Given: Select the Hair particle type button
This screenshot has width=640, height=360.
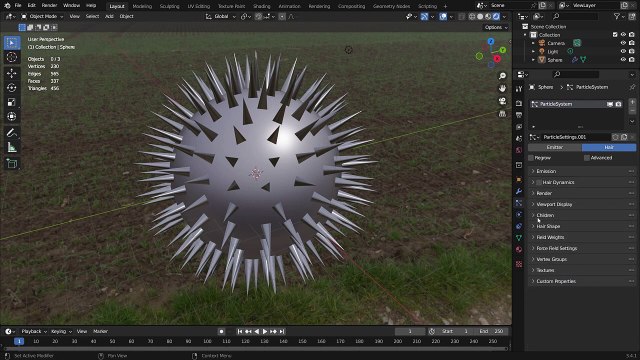Looking at the screenshot, I should click(609, 147).
